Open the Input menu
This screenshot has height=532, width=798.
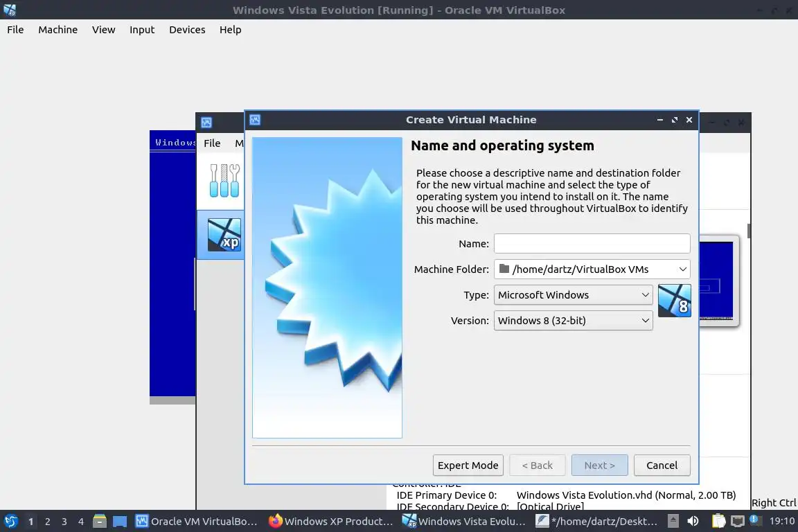(142, 30)
